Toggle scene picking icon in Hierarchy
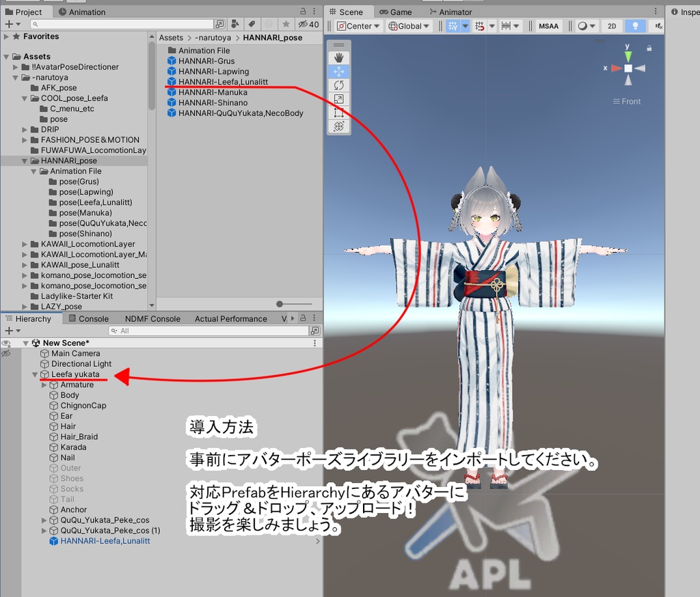Image resolution: width=700 pixels, height=597 pixels. (5, 353)
